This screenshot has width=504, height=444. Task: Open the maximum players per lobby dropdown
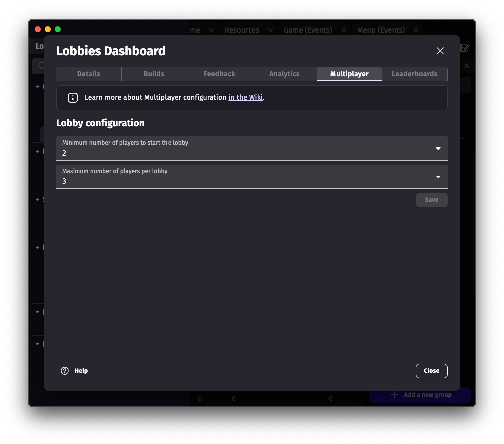(437, 177)
